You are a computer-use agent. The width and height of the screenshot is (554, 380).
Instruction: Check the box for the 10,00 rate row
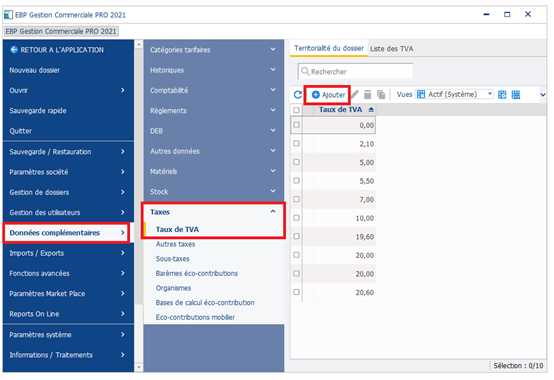296,218
